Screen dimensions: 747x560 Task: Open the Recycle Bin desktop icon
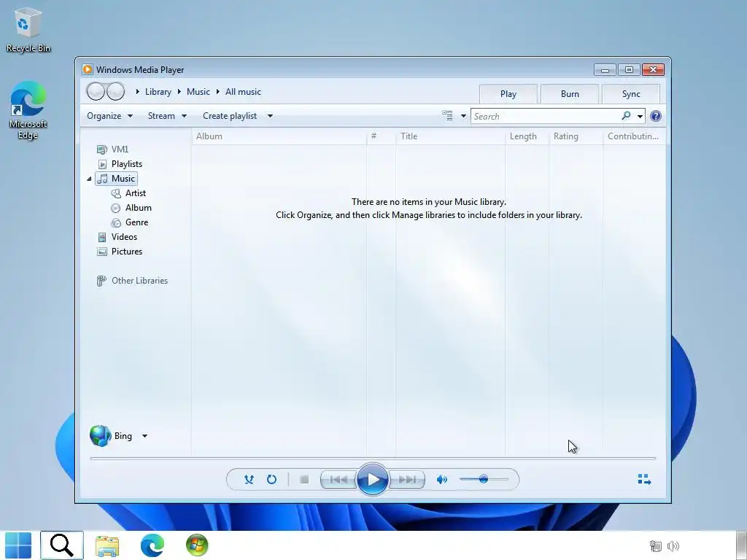[x=28, y=30]
